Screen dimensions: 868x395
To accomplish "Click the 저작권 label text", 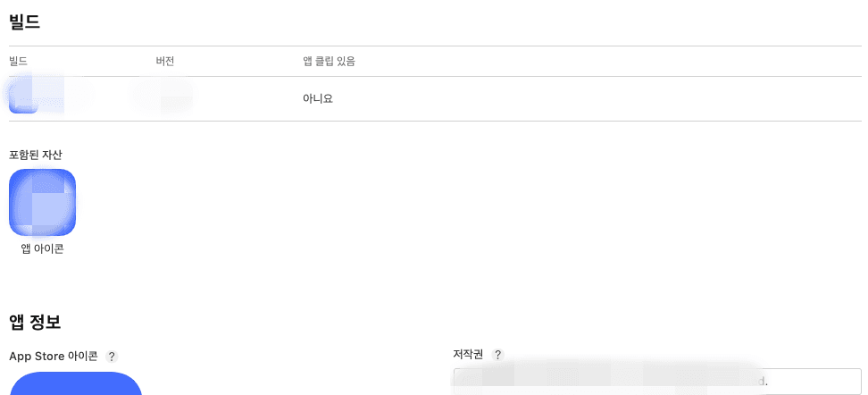I will pos(468,355).
